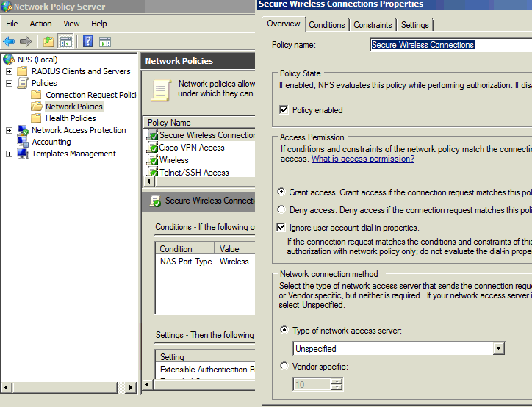Viewport: 532px width, 407px height.
Task: Toggle Ignore user account dial-in properties
Action: [x=281, y=228]
